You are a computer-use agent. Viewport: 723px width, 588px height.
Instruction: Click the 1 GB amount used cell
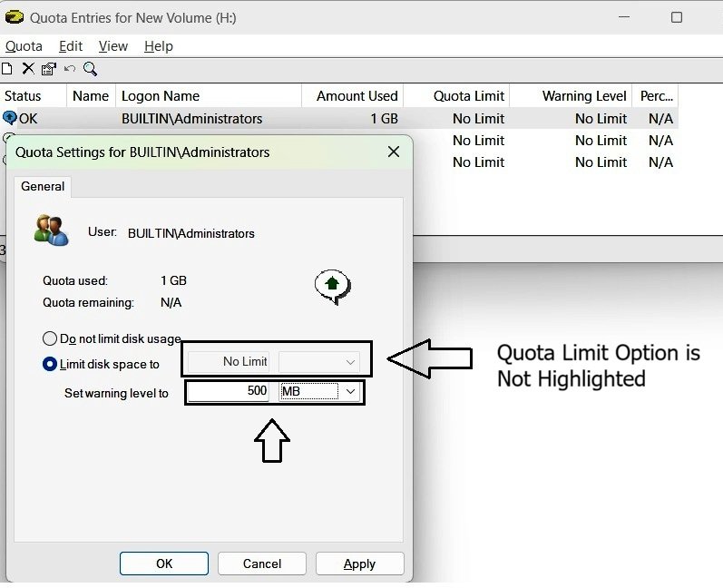click(x=384, y=119)
